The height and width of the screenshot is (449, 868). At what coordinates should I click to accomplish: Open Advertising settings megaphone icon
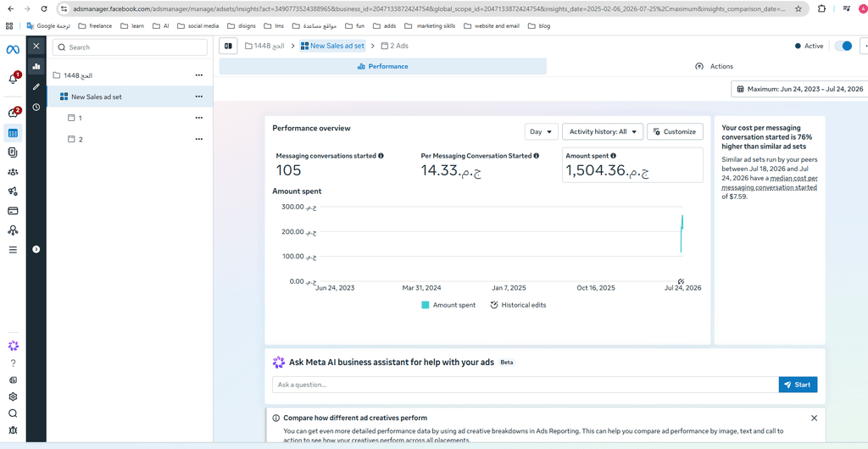[13, 191]
